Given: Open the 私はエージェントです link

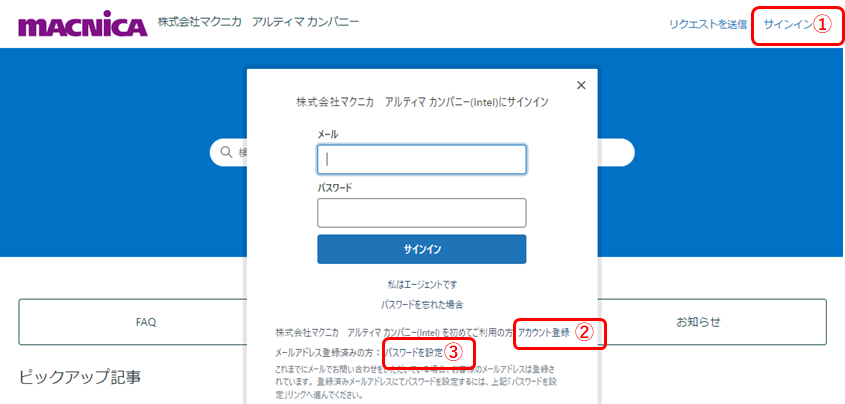Looking at the screenshot, I should [x=421, y=284].
